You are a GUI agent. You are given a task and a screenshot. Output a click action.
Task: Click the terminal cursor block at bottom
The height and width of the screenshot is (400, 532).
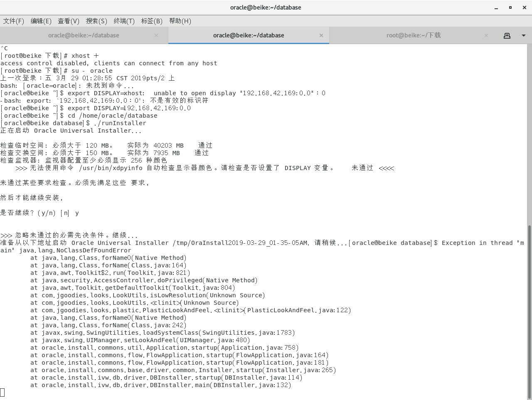(x=2, y=392)
